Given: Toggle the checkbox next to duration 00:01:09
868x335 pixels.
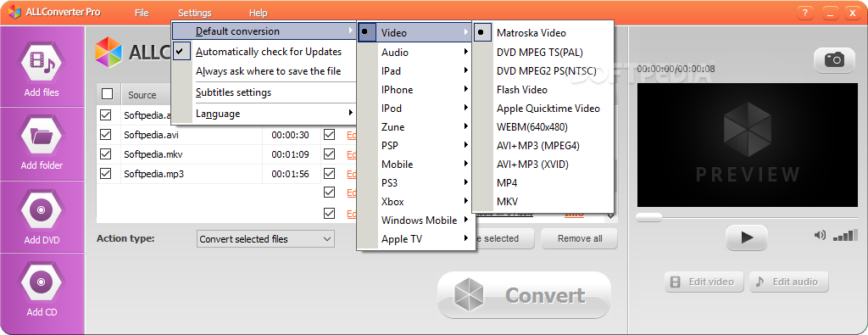Looking at the screenshot, I should point(330,154).
